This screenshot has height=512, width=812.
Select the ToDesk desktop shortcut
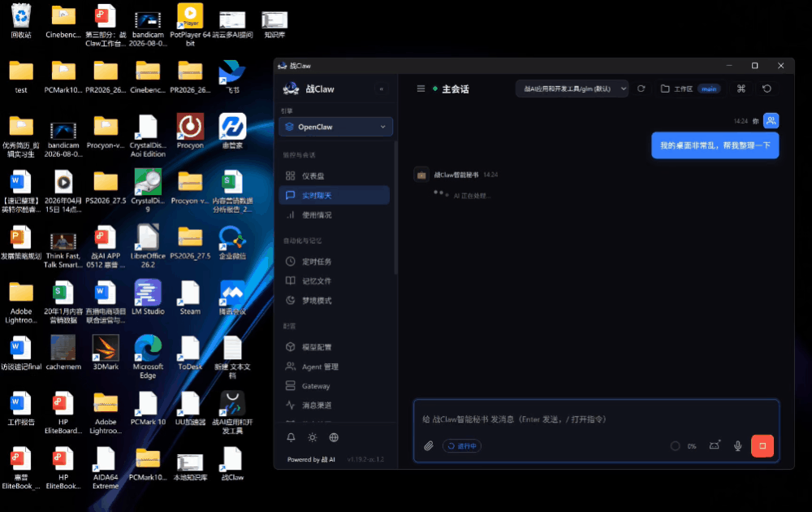pyautogui.click(x=190, y=353)
